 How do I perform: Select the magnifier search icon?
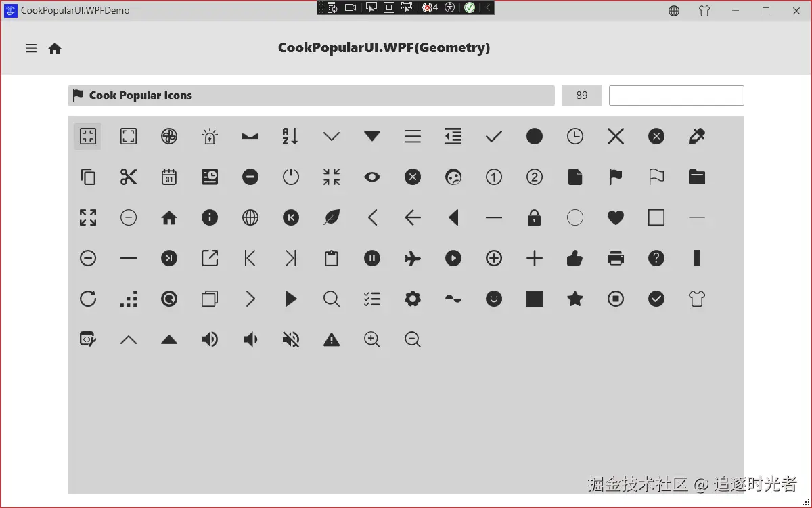[x=332, y=299]
